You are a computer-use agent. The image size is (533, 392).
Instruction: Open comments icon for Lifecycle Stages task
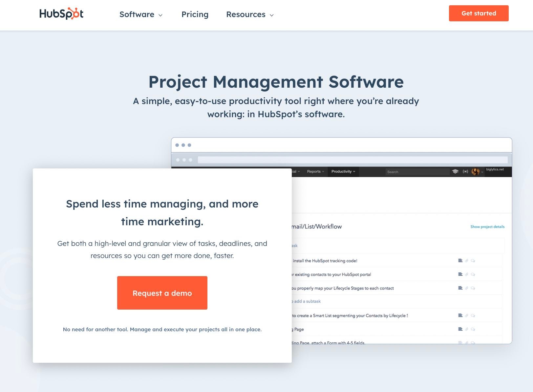coord(473,288)
